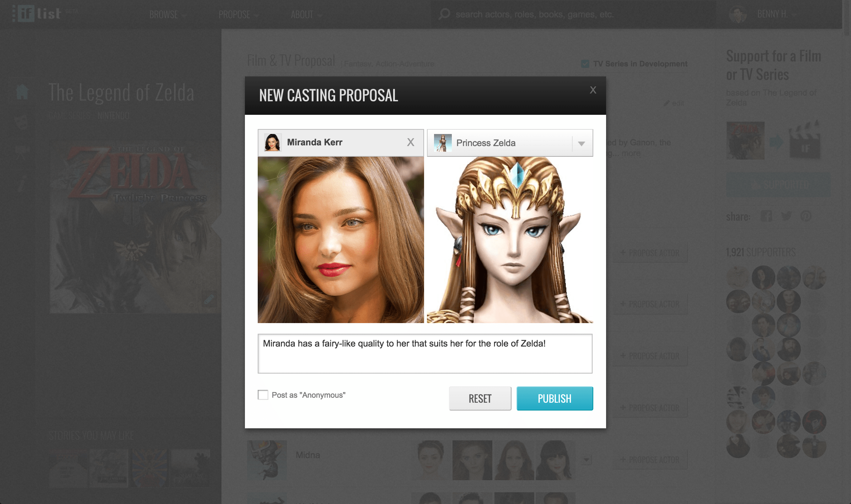Click the pencil edit icon on Zelda poster

coord(209,299)
